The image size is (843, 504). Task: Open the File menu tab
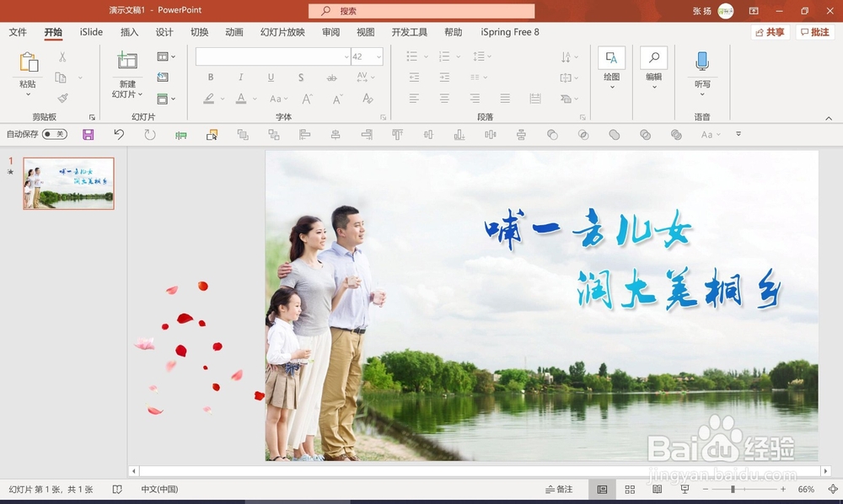18,32
